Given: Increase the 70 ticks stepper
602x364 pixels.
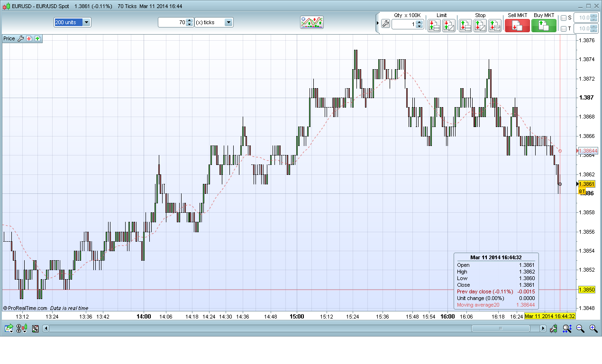Looking at the screenshot, I should [x=190, y=20].
